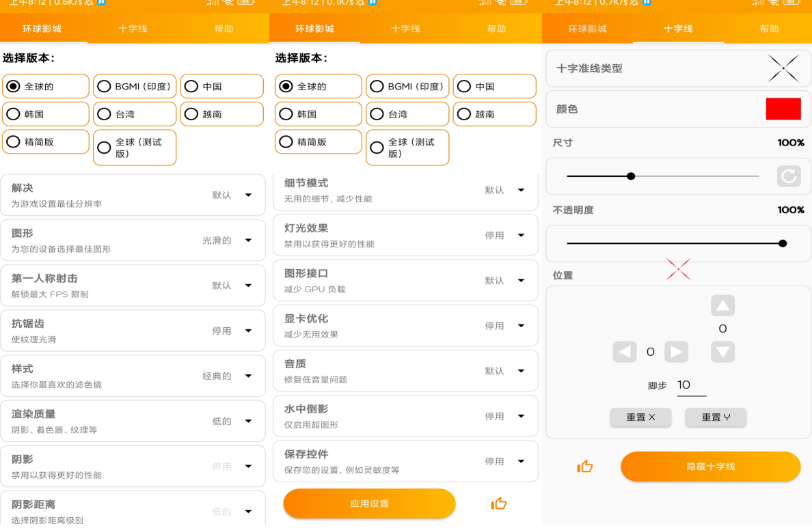Screen dimensions: 812x528
Task: Open the crosshair type X-shaped icon
Action: (783, 68)
